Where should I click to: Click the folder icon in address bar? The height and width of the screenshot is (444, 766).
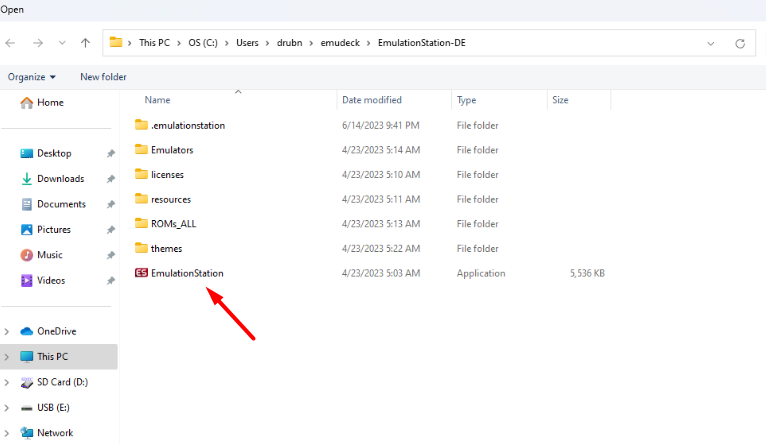coord(116,42)
